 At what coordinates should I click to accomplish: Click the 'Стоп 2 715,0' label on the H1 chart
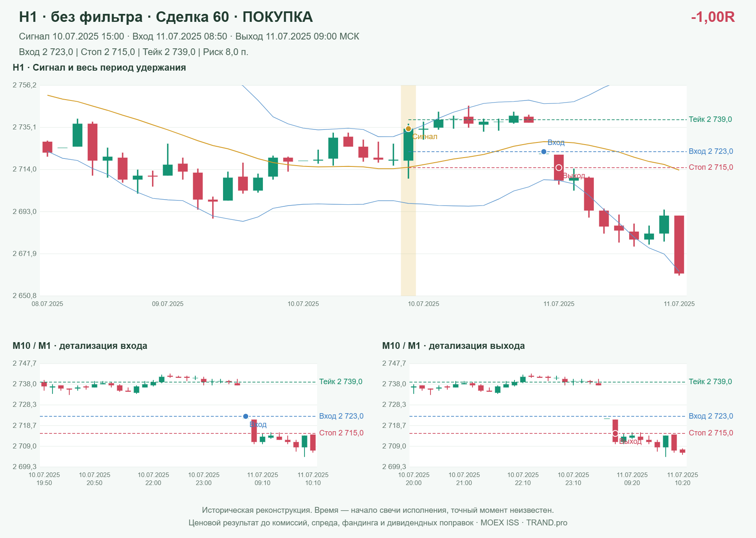tap(711, 167)
